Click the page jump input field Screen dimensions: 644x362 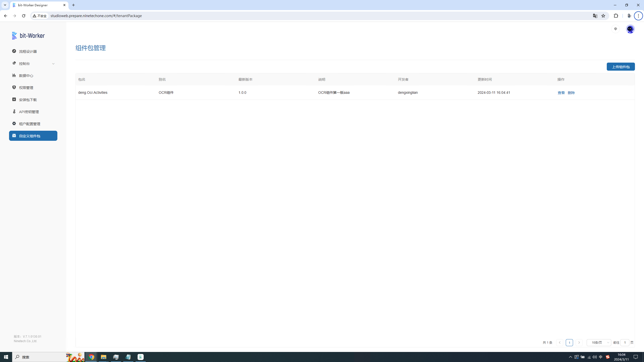tap(625, 343)
